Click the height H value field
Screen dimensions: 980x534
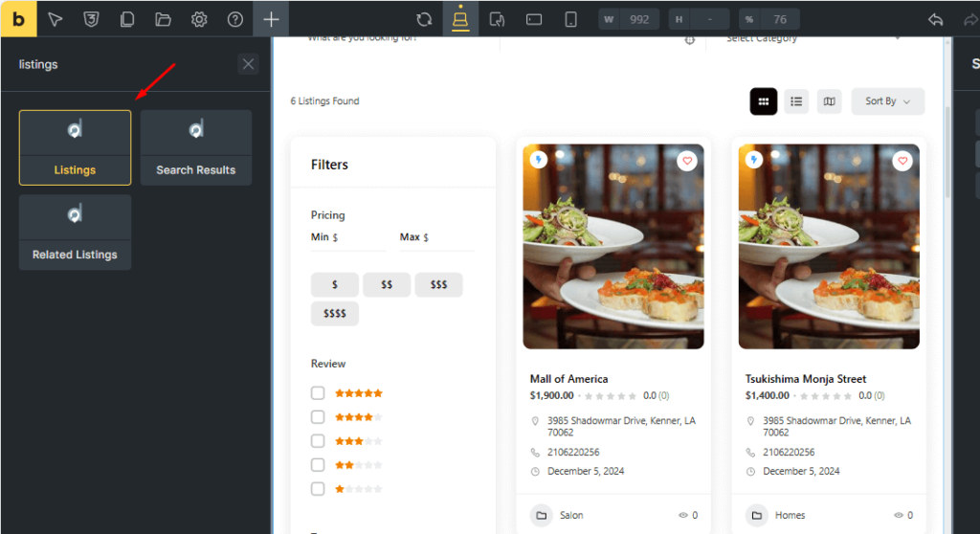711,19
